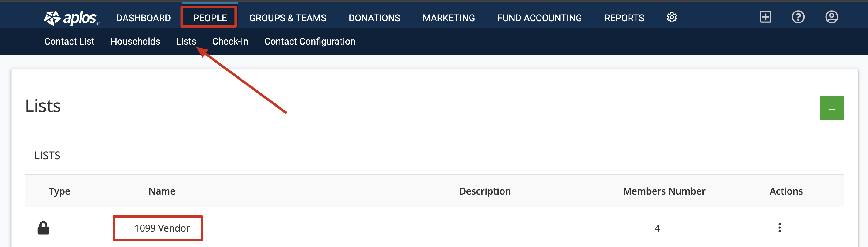
Task: Click the Aplos logo
Action: tap(71, 18)
